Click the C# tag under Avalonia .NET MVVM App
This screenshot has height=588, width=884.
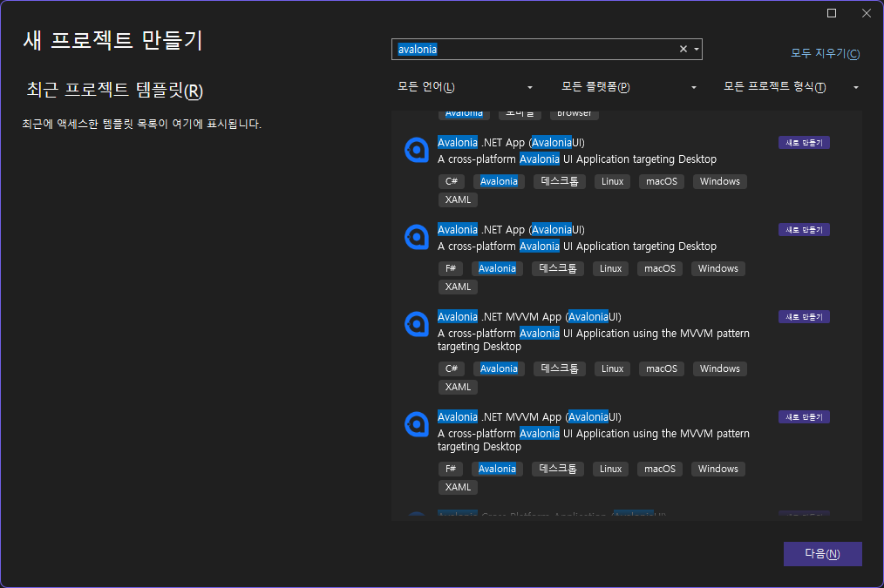point(452,368)
